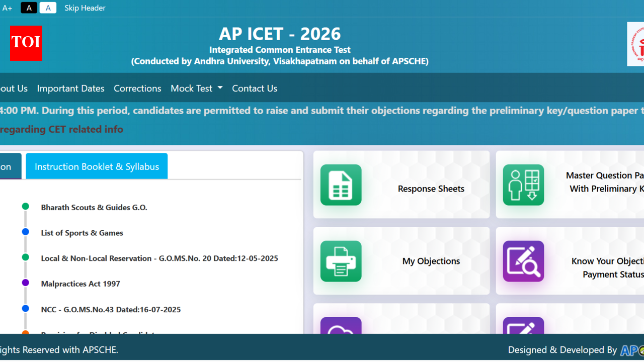Click the green Response Sheets spreadsheet icon
Screen dimensions: 644x362
tap(341, 185)
